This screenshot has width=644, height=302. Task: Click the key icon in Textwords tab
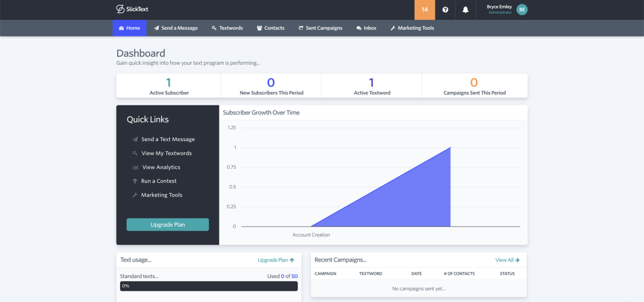(214, 28)
